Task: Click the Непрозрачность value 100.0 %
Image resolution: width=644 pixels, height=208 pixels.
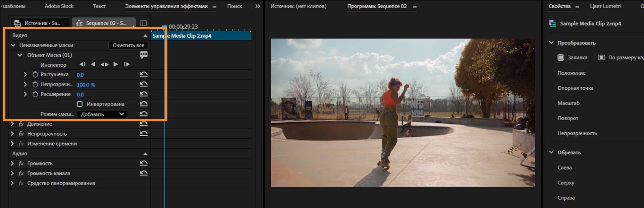Action: pos(86,85)
